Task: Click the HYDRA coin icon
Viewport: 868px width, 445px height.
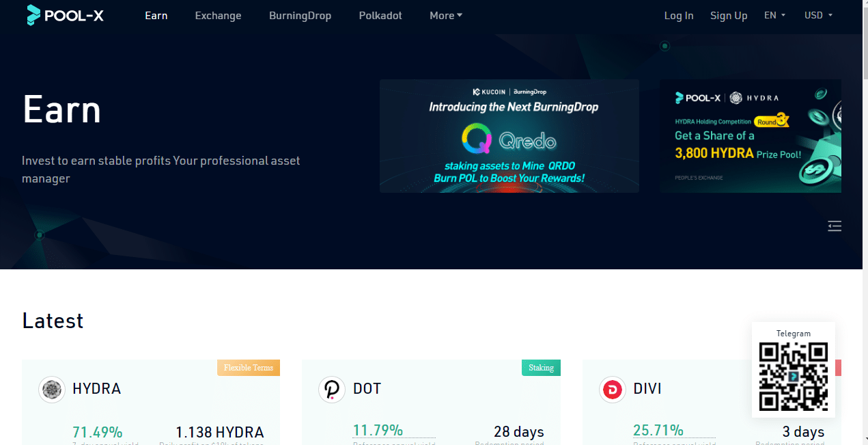Action: click(51, 389)
